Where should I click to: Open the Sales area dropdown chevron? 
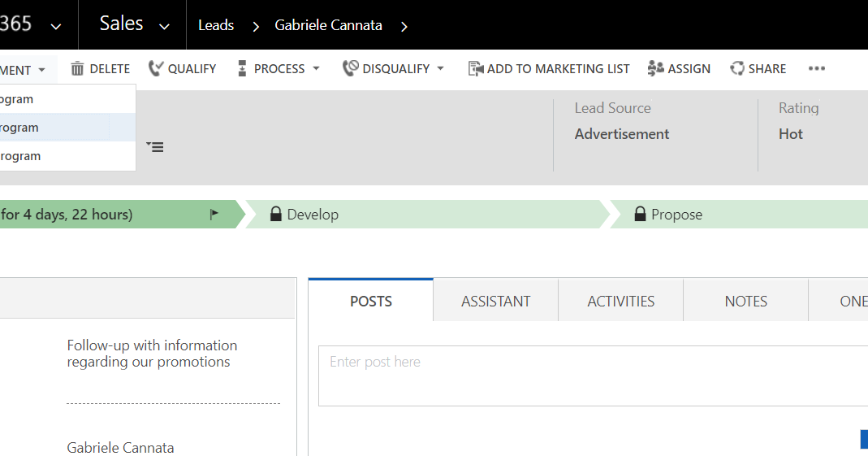[165, 26]
